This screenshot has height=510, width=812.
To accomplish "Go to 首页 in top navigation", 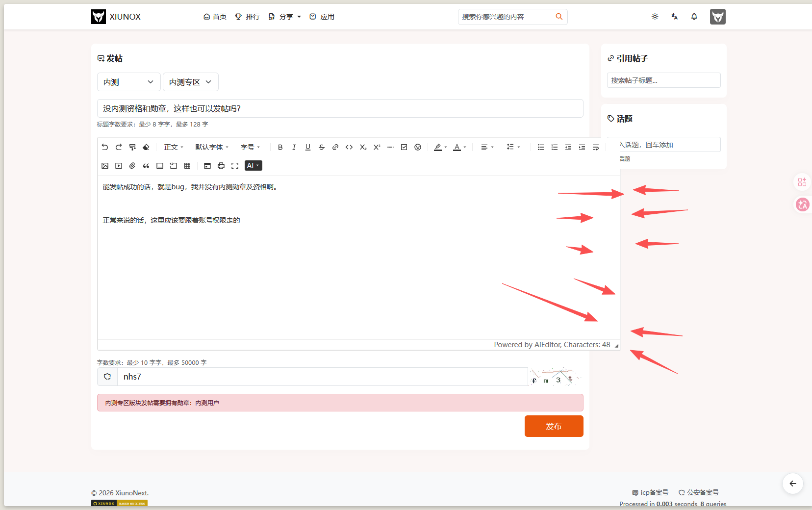I will pyautogui.click(x=215, y=17).
